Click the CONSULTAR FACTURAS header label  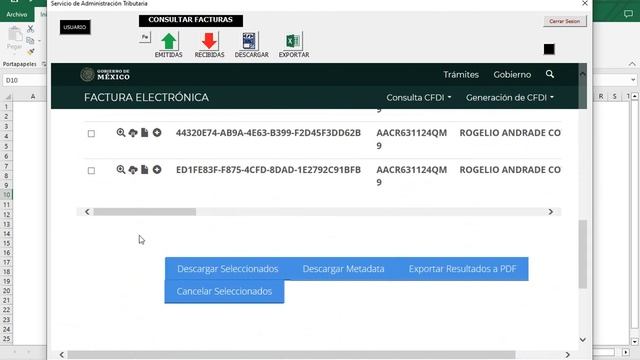click(x=191, y=20)
